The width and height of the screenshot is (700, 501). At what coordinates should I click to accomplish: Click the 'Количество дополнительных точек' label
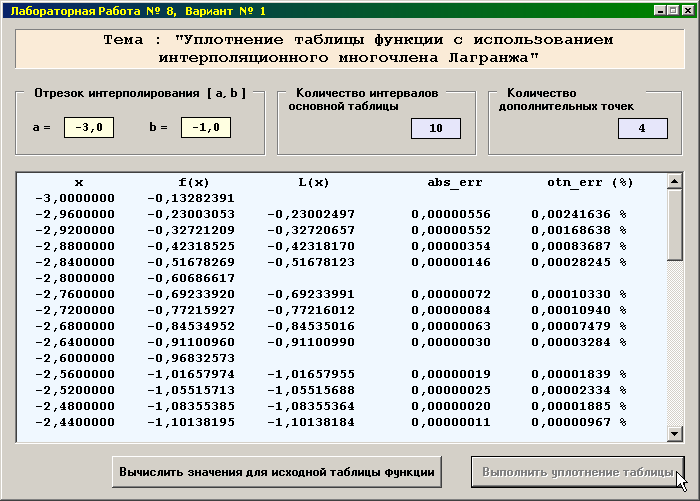pyautogui.click(x=566, y=100)
